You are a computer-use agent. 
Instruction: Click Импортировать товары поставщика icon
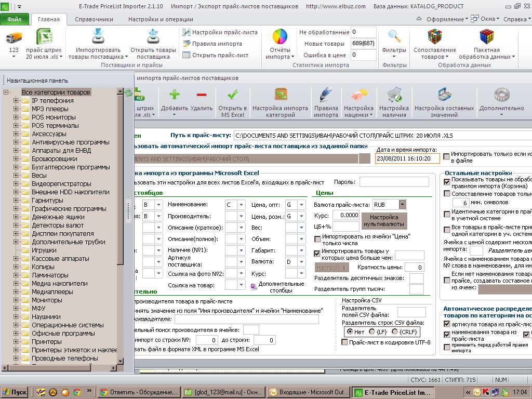98,37
